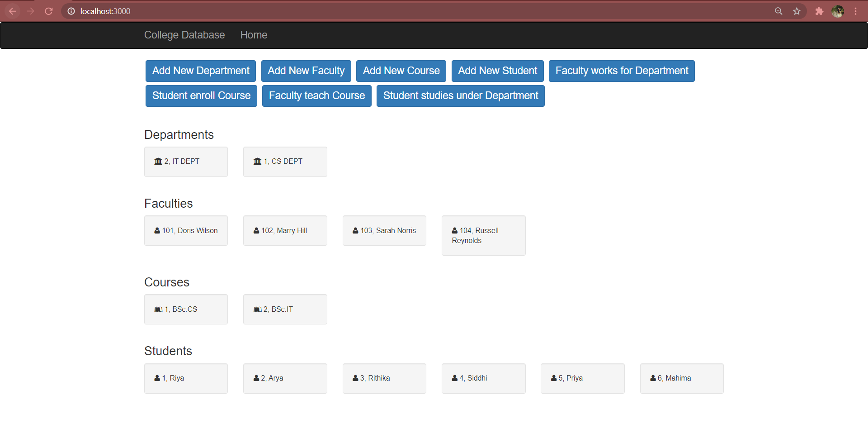Click the Chrome profile avatar

tap(838, 11)
